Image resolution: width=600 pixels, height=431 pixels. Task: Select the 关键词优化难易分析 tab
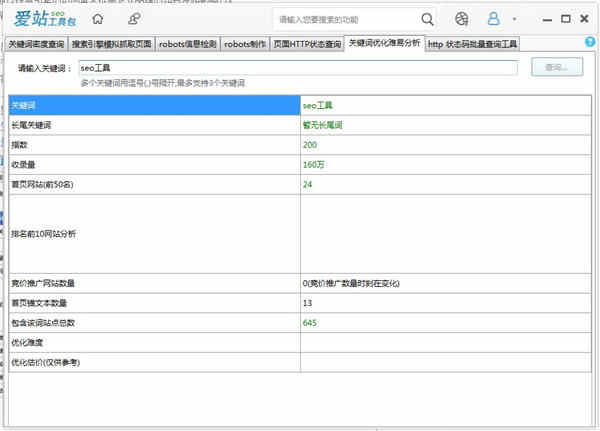click(384, 44)
